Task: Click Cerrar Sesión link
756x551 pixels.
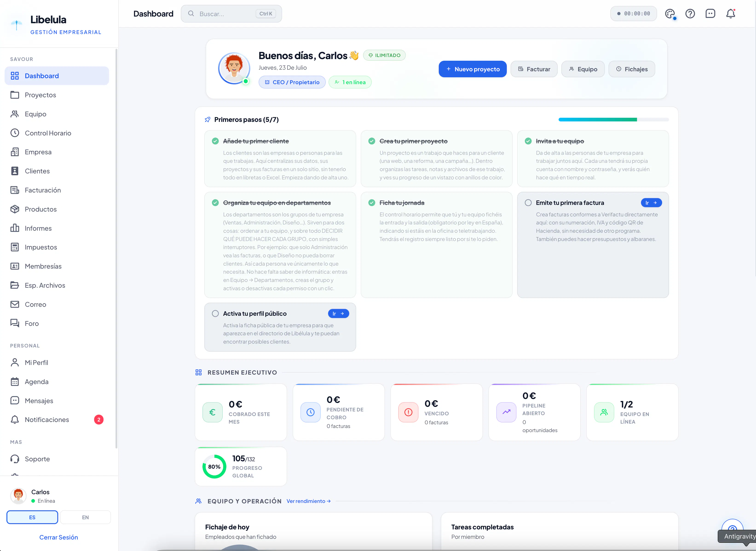Action: pos(59,537)
